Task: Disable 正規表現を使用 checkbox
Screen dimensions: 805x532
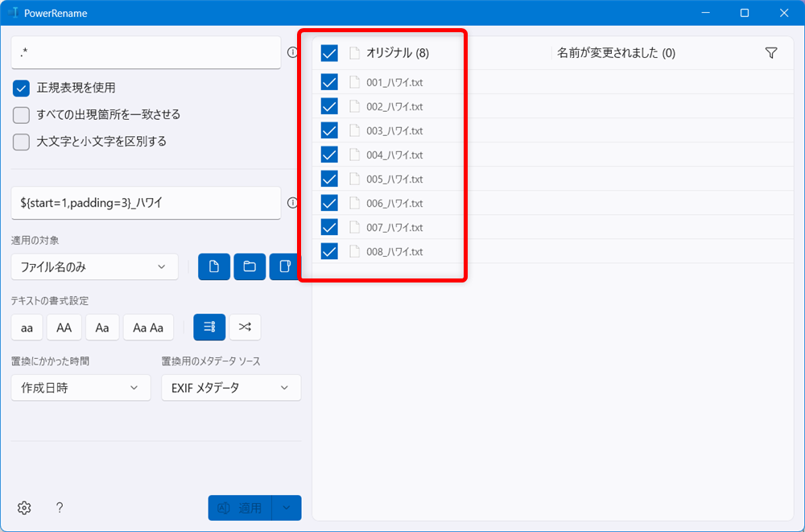Action: (21, 89)
